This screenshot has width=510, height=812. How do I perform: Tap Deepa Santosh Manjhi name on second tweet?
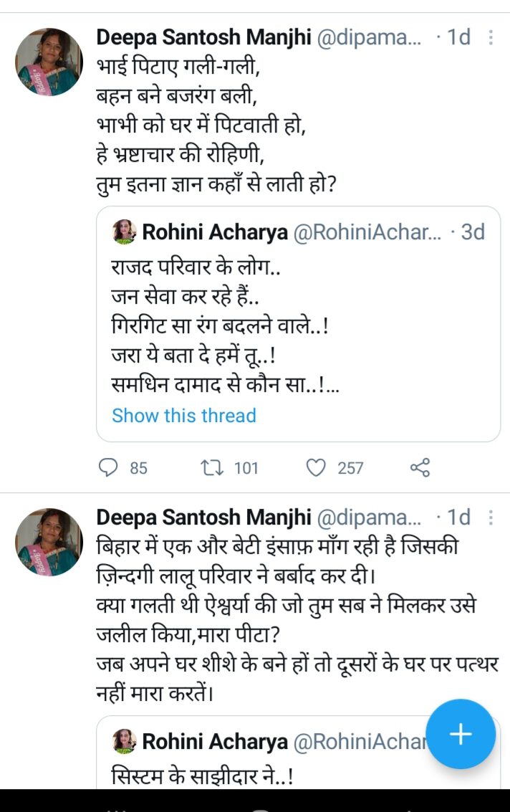(x=203, y=517)
